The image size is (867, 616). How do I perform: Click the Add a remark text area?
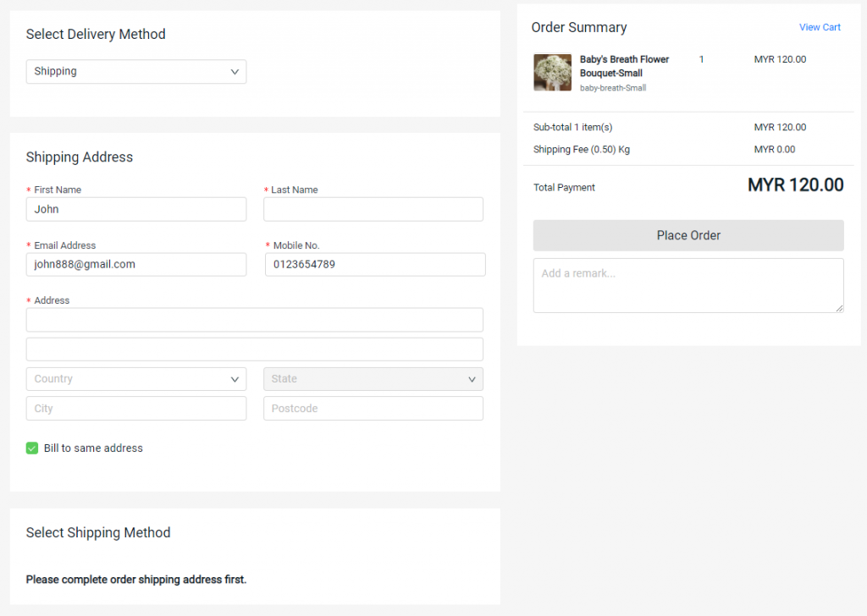click(688, 286)
